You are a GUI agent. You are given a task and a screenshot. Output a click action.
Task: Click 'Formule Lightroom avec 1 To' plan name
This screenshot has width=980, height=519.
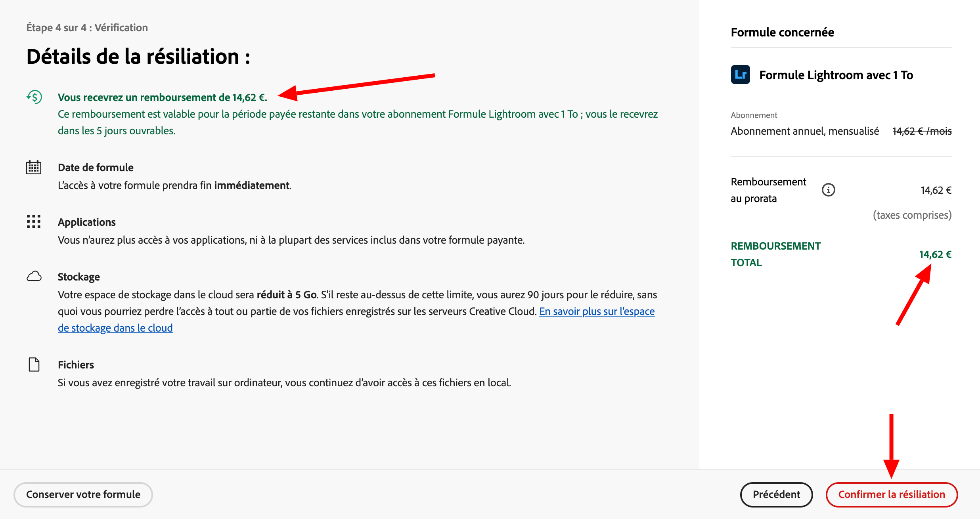pos(836,75)
